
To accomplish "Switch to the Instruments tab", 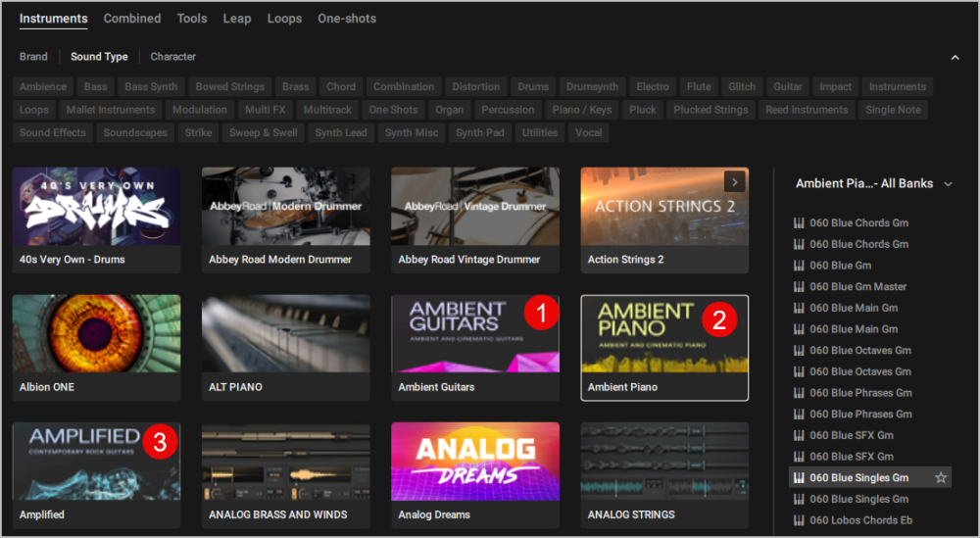I will pyautogui.click(x=53, y=19).
